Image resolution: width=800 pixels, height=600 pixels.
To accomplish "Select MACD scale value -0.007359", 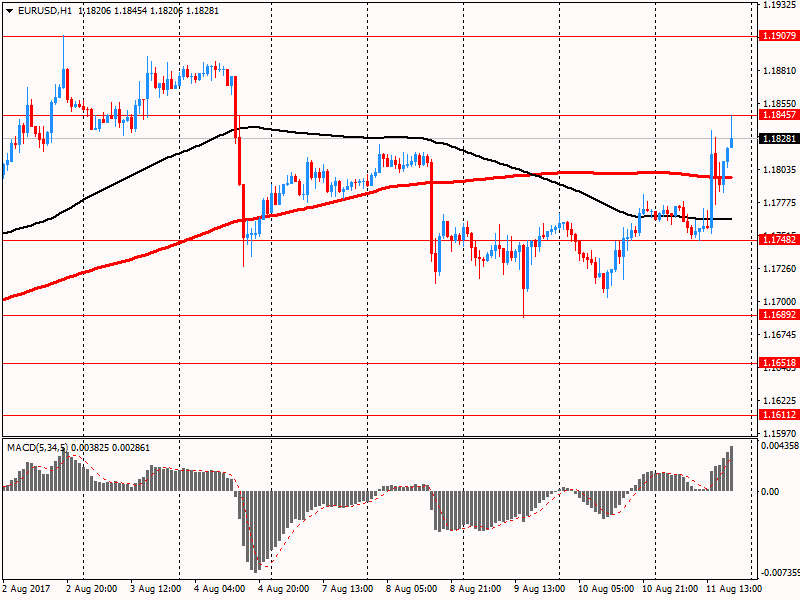I will click(779, 572).
